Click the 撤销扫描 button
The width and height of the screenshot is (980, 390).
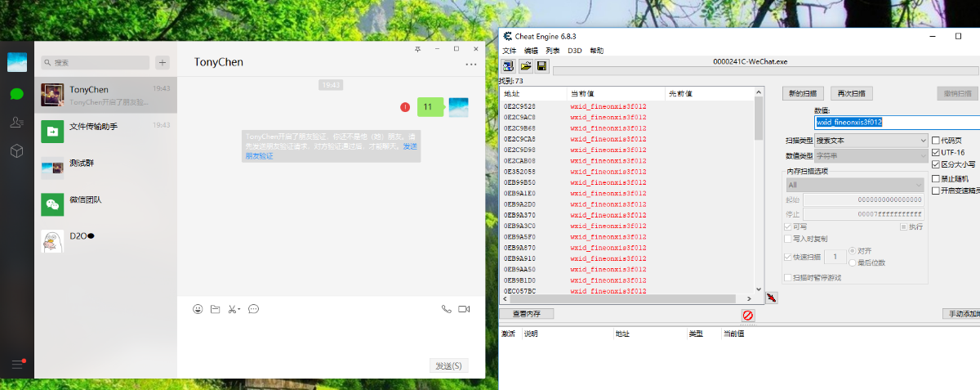point(957,93)
